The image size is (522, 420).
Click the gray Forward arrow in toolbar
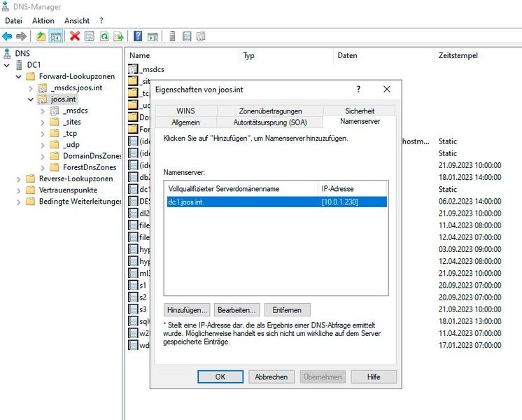(x=21, y=36)
